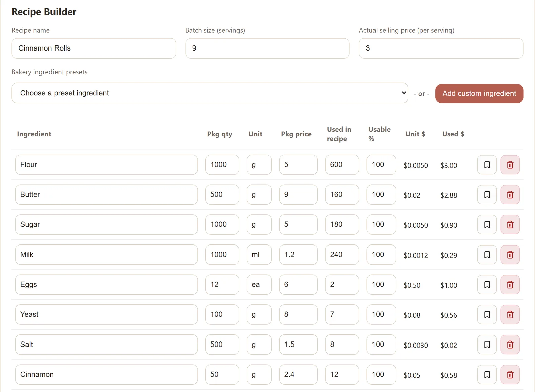Click the Ingredient column header
The height and width of the screenshot is (392, 535).
[34, 134]
